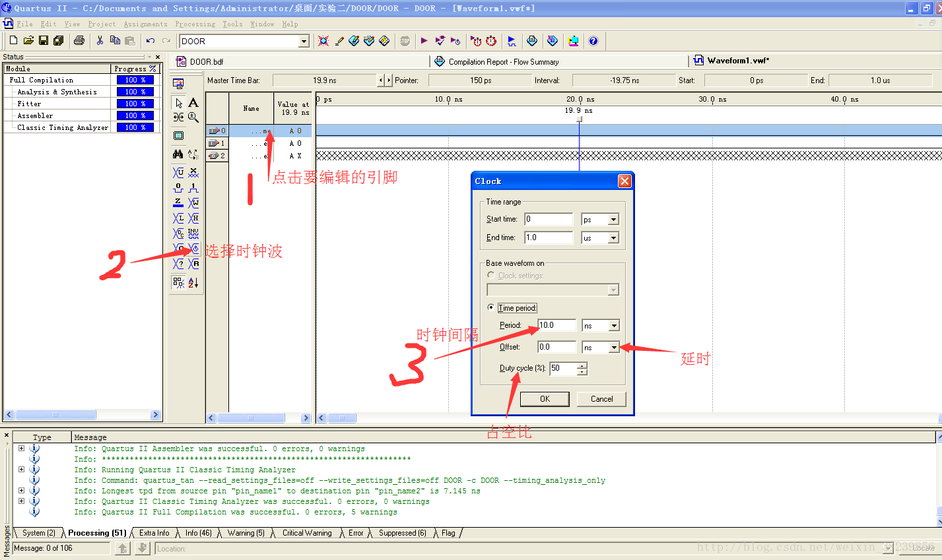This screenshot has height=560, width=942.
Task: Click the Overwrite Clock waveform icon
Action: pyautogui.click(x=193, y=249)
